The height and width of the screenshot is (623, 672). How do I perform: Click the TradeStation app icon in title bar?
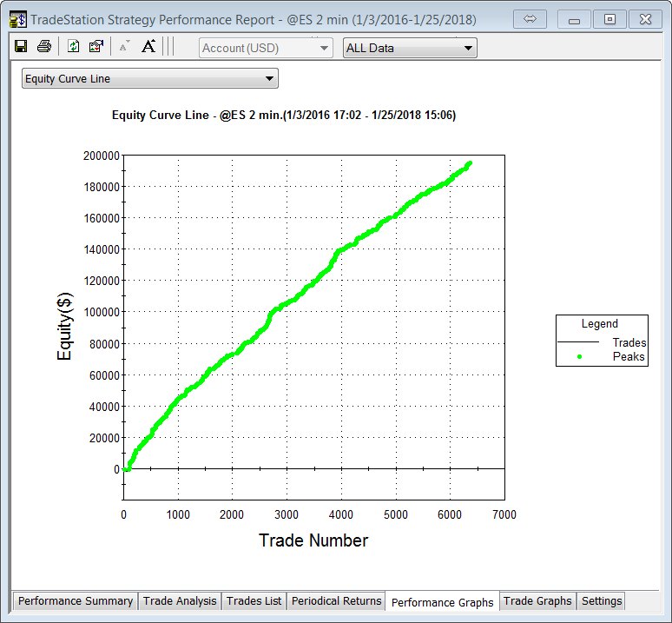[17, 19]
